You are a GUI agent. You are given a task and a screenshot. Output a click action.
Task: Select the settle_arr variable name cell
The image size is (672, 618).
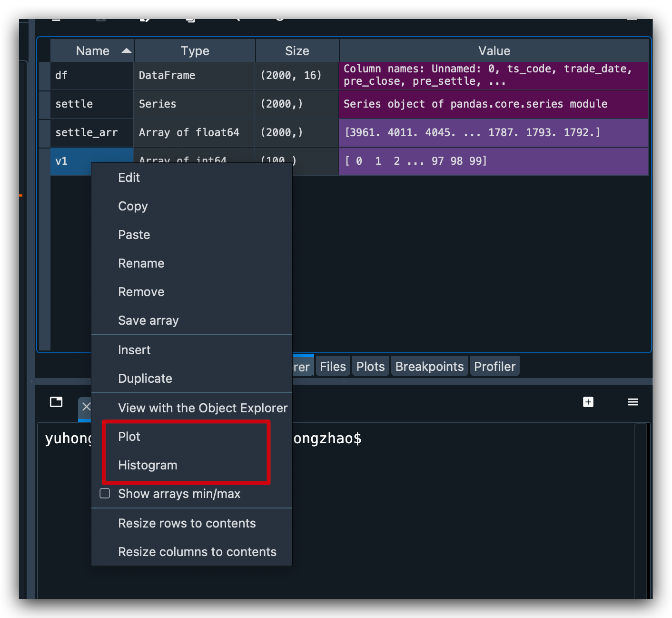[x=92, y=132]
